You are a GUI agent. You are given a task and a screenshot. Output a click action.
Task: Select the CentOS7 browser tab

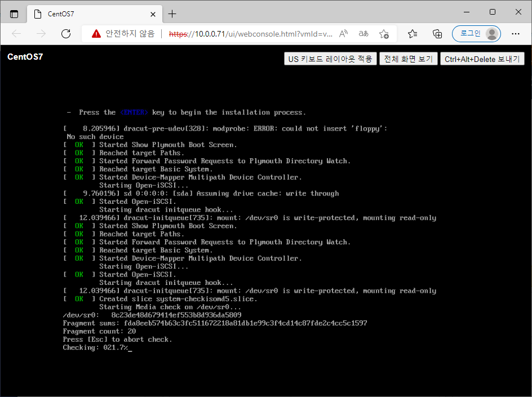coord(94,14)
